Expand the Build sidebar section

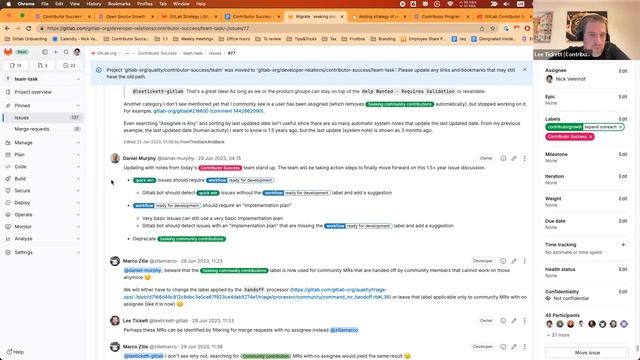point(42,178)
